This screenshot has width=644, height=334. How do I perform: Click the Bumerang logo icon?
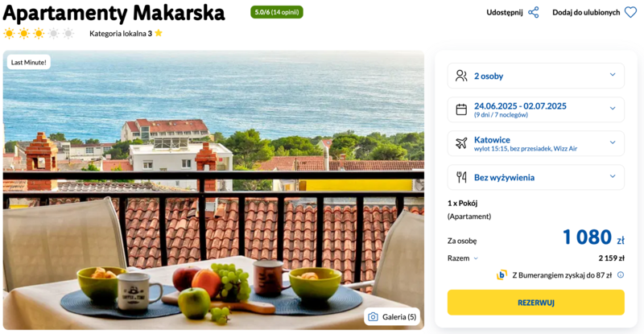502,274
